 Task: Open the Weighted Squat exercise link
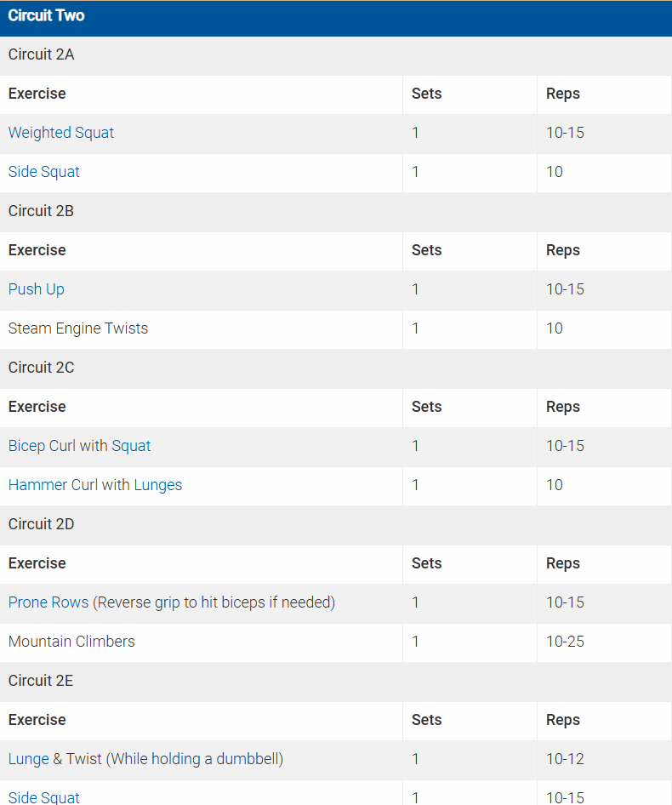click(61, 133)
